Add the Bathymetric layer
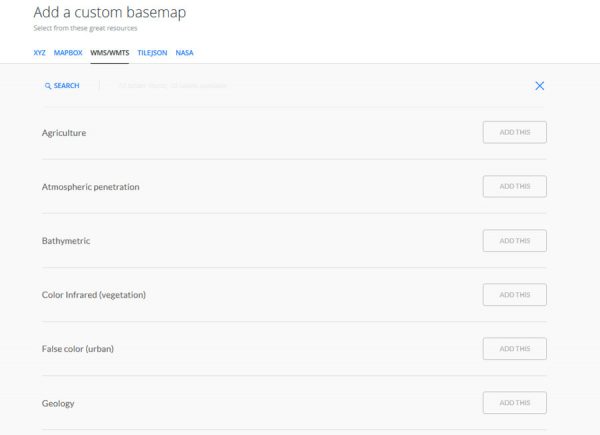Image resolution: width=600 pixels, height=435 pixels. (515, 241)
